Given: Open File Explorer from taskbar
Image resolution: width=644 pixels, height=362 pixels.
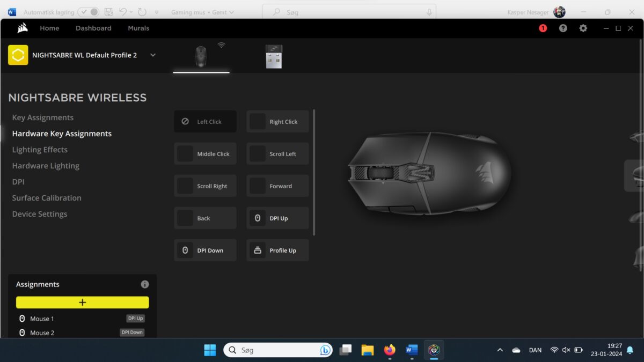Looking at the screenshot, I should 368,350.
